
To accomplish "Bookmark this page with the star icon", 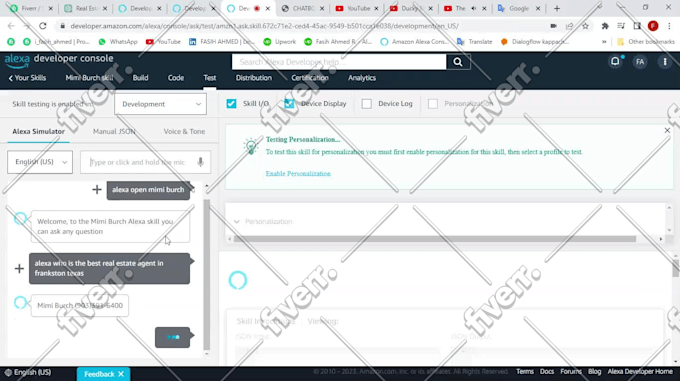I will pyautogui.click(x=585, y=26).
